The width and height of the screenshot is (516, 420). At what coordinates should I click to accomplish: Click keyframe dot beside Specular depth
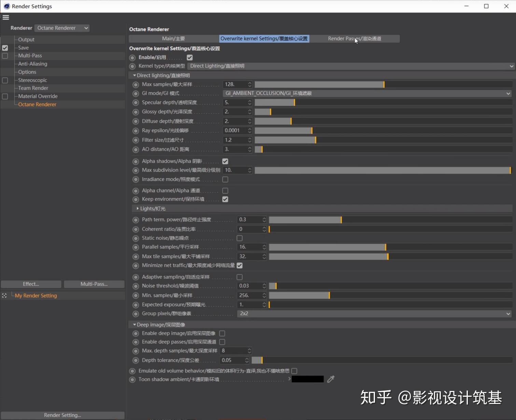[x=136, y=103]
